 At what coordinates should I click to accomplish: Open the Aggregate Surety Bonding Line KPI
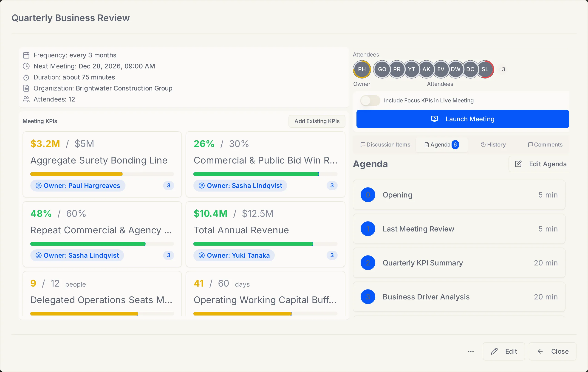(x=102, y=164)
